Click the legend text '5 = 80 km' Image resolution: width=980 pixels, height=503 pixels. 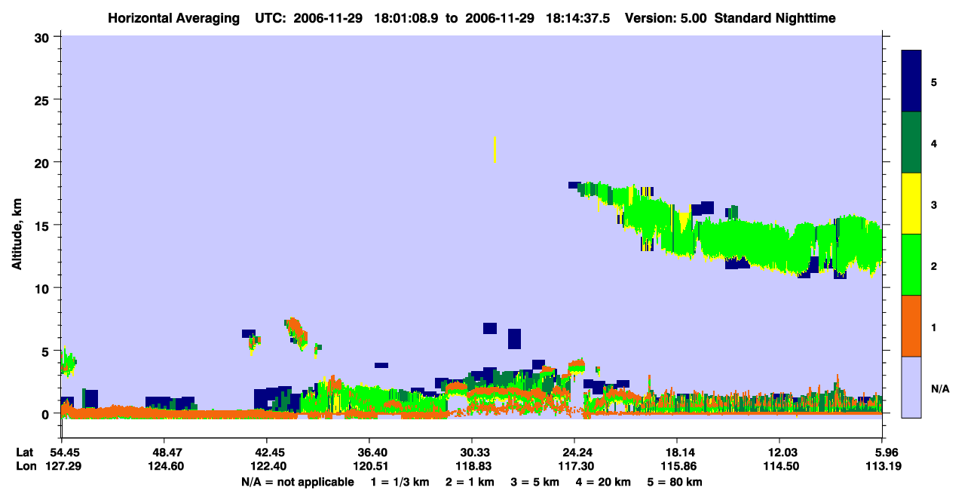pyautogui.click(x=675, y=482)
